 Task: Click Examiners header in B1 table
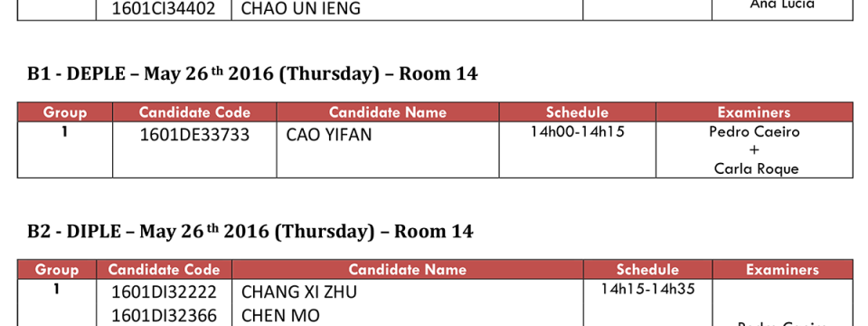[754, 112]
